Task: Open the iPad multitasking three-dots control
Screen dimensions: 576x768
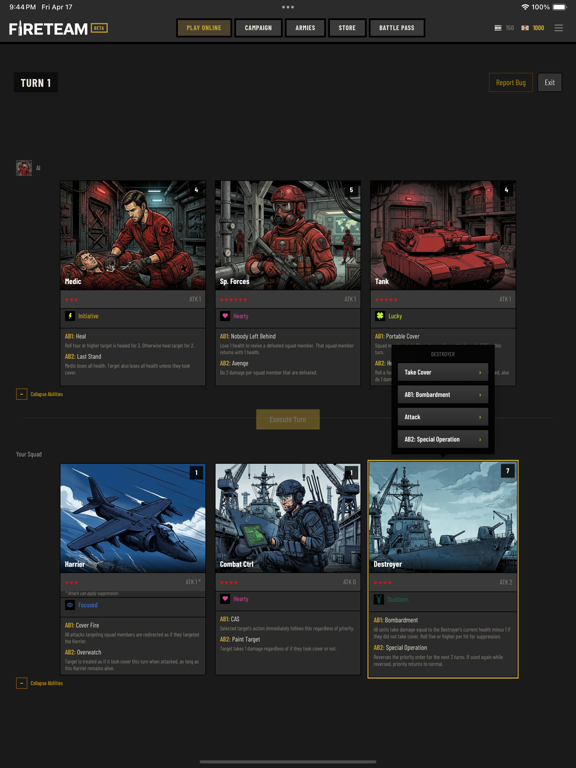Action: tap(288, 7)
